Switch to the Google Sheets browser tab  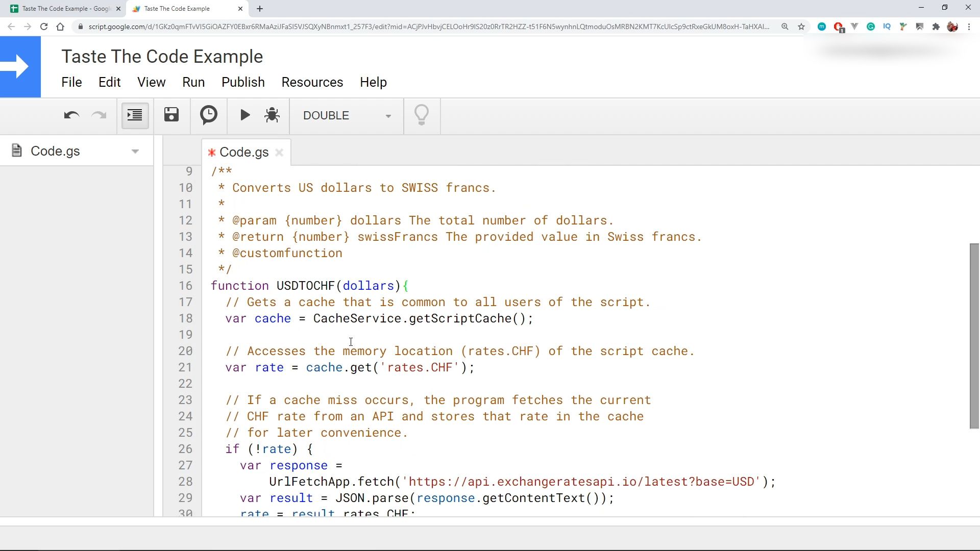[x=65, y=9]
